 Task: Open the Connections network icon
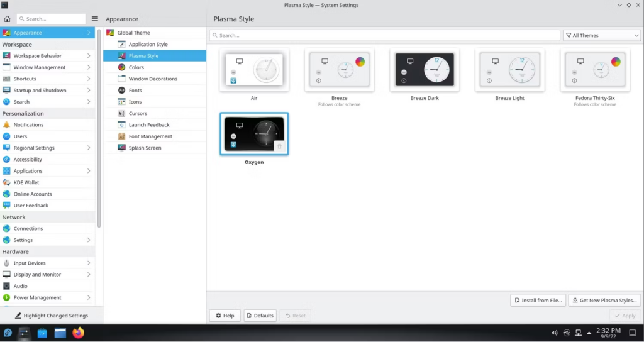point(6,228)
